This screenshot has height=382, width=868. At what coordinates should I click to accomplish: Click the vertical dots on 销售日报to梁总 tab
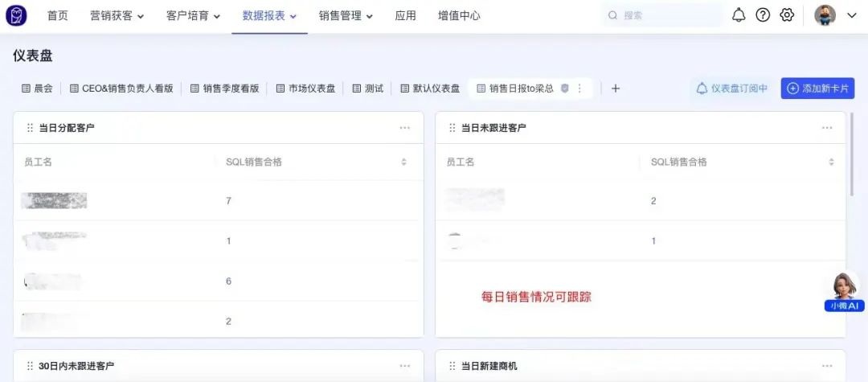(579, 88)
